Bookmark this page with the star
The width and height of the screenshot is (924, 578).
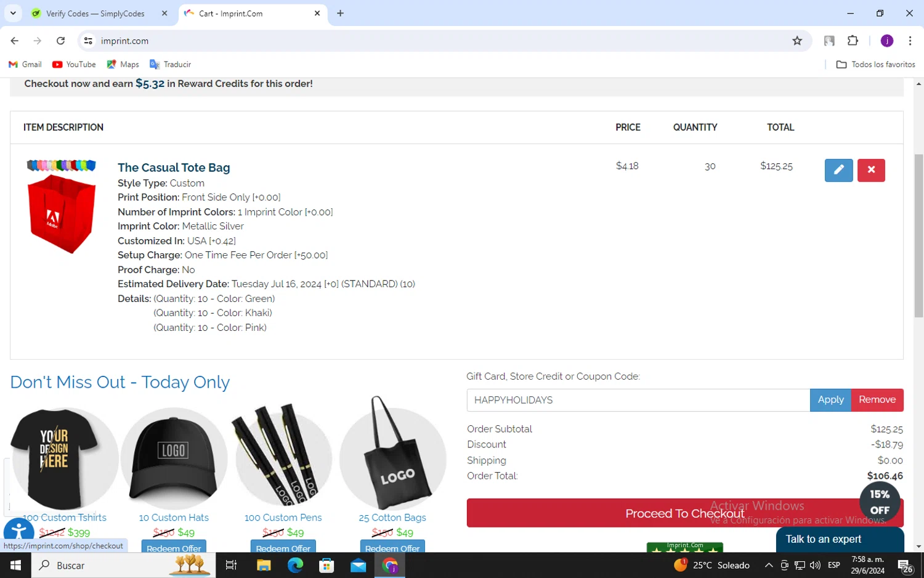point(797,41)
